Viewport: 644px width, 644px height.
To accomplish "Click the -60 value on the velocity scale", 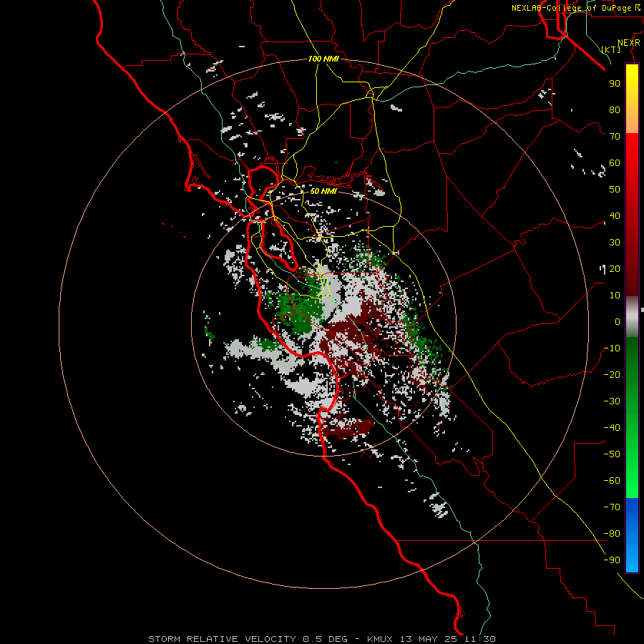I will click(x=612, y=481).
